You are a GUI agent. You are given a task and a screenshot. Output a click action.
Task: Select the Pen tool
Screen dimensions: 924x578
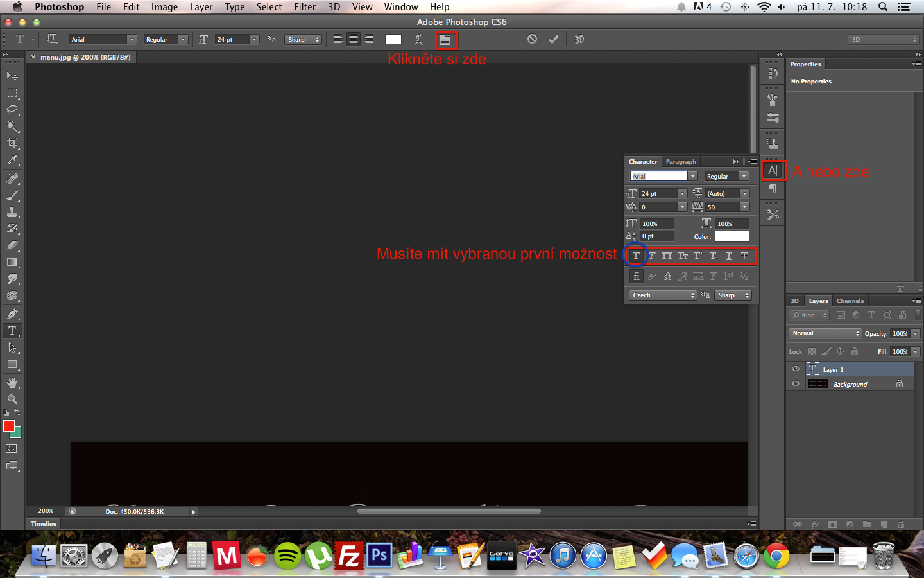click(12, 314)
